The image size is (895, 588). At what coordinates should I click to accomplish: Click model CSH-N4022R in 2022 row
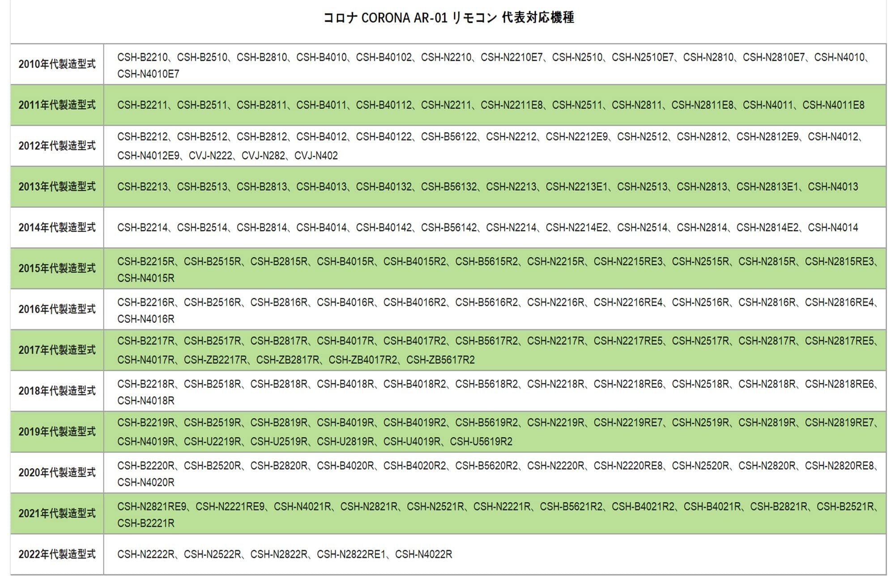[423, 554]
